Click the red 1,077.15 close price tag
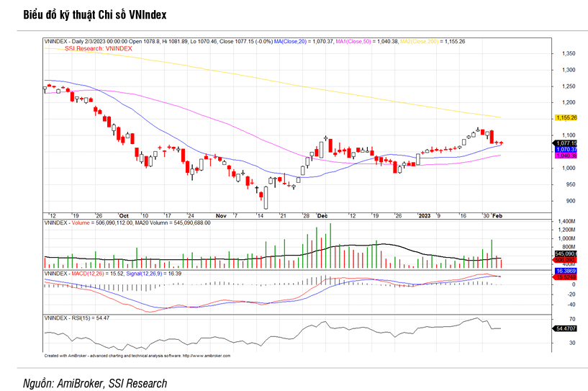The height and width of the screenshot is (391, 588). (566, 143)
